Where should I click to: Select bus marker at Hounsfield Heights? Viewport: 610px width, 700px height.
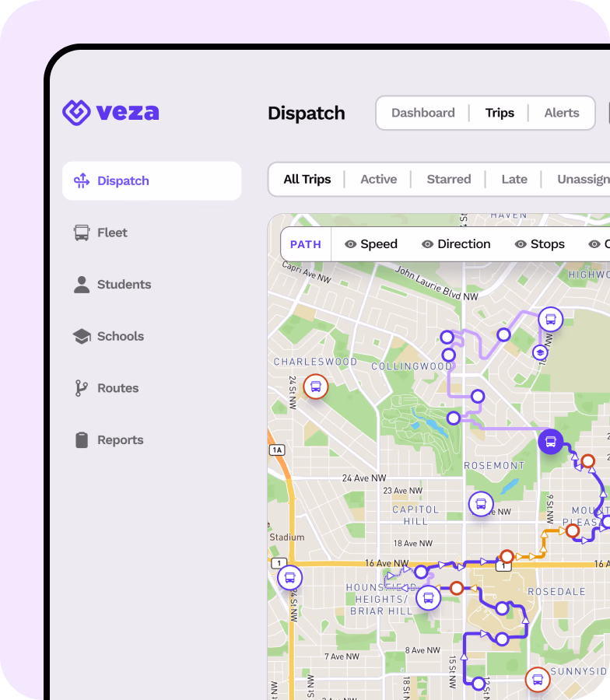[428, 597]
